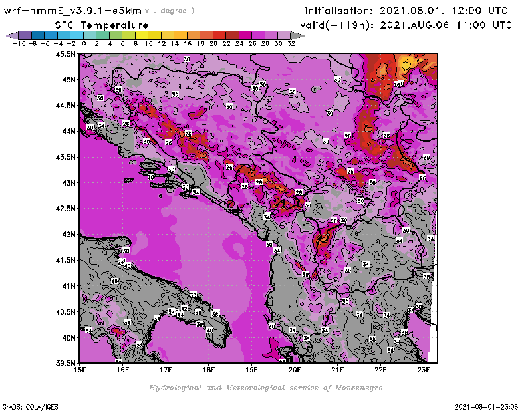Pick the green legend swatch between 2 and 4

pos(103,36)
